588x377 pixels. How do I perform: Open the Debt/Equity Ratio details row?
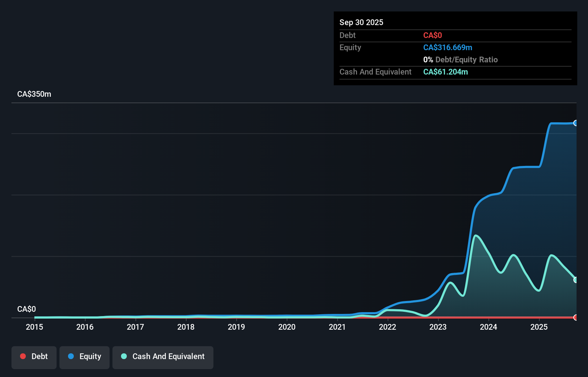[x=461, y=59]
